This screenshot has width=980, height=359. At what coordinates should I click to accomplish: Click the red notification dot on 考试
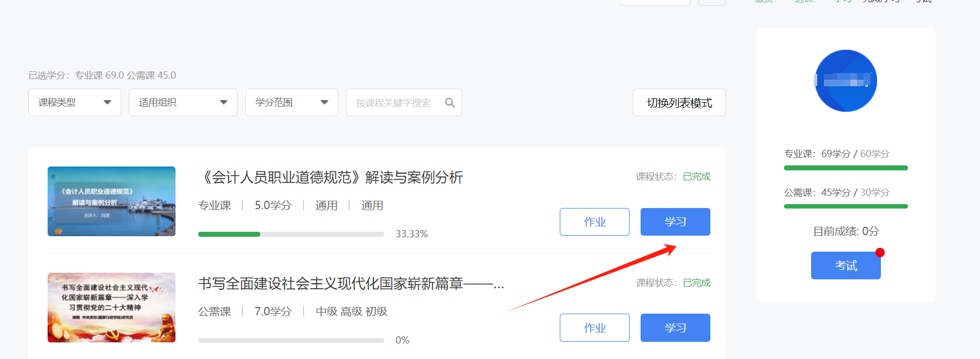coord(880,253)
